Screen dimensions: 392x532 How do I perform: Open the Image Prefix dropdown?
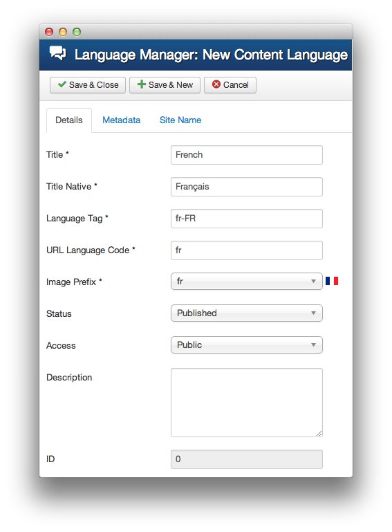[x=247, y=282]
